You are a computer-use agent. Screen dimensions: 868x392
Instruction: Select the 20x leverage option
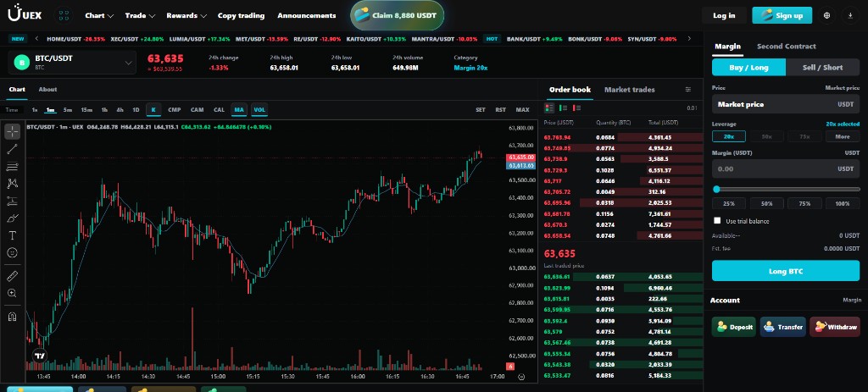point(728,136)
